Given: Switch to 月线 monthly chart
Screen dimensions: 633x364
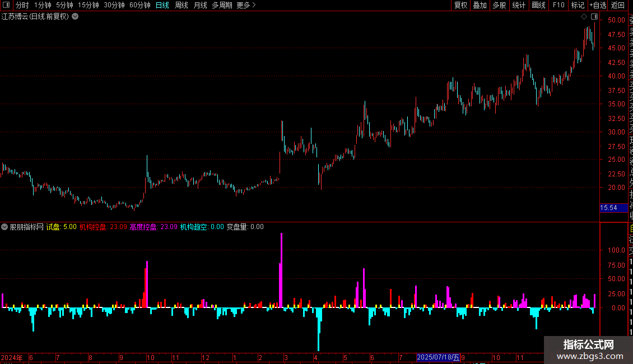Looking at the screenshot, I should [200, 5].
